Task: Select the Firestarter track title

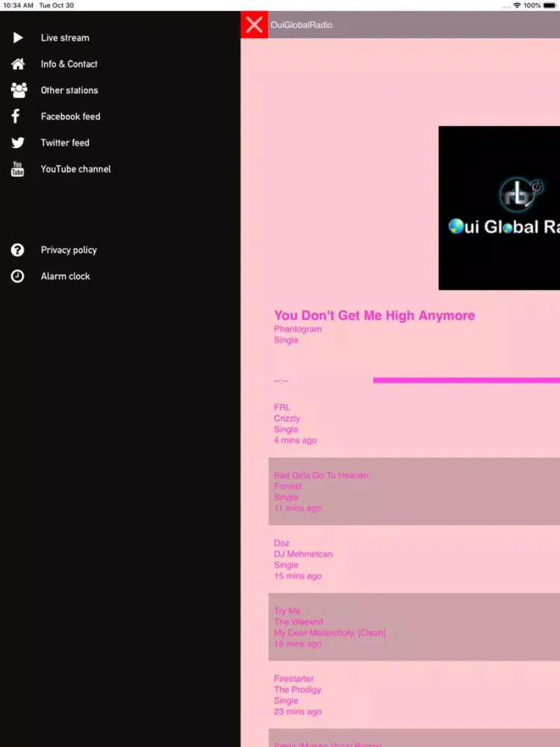Action: pyautogui.click(x=293, y=679)
